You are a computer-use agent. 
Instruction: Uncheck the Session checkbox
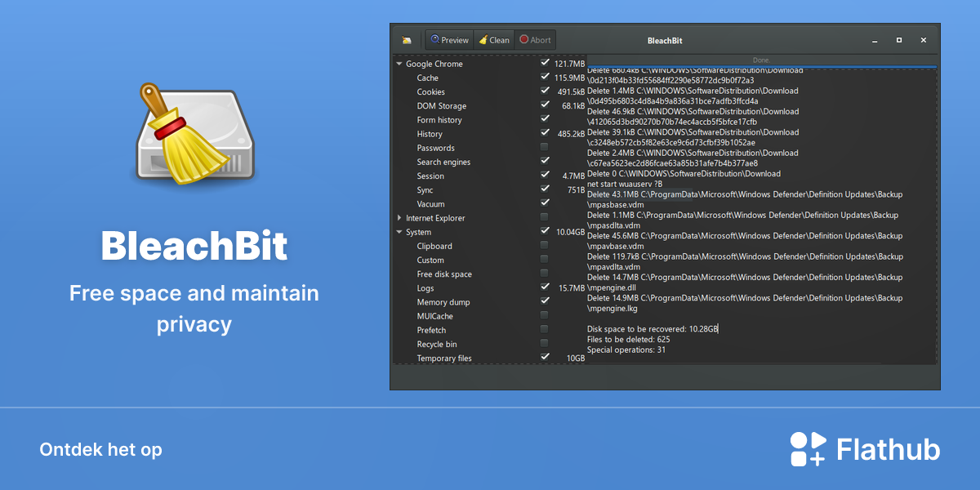(x=545, y=174)
